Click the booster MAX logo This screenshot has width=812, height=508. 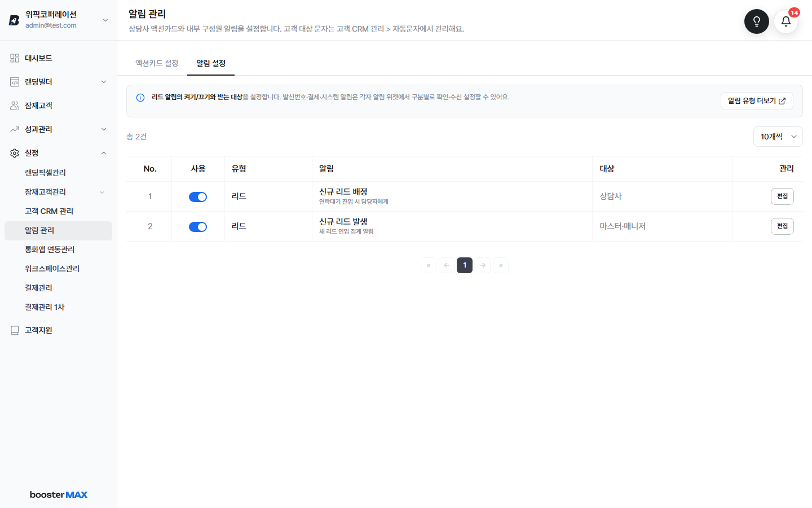[x=59, y=494]
